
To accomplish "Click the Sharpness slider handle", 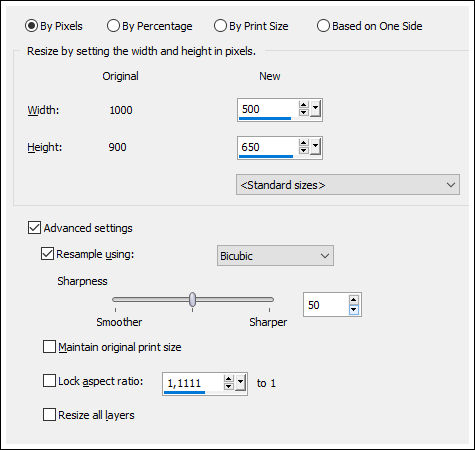I will 192,299.
